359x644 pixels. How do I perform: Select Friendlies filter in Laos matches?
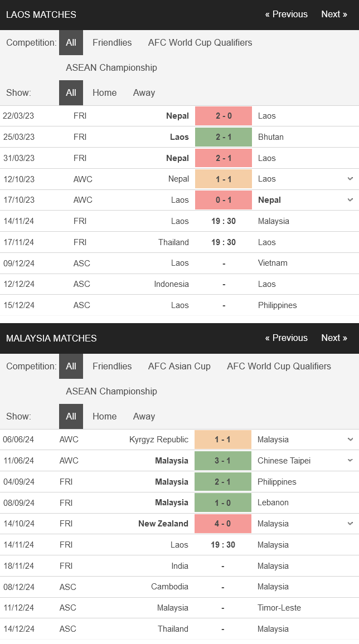(112, 42)
